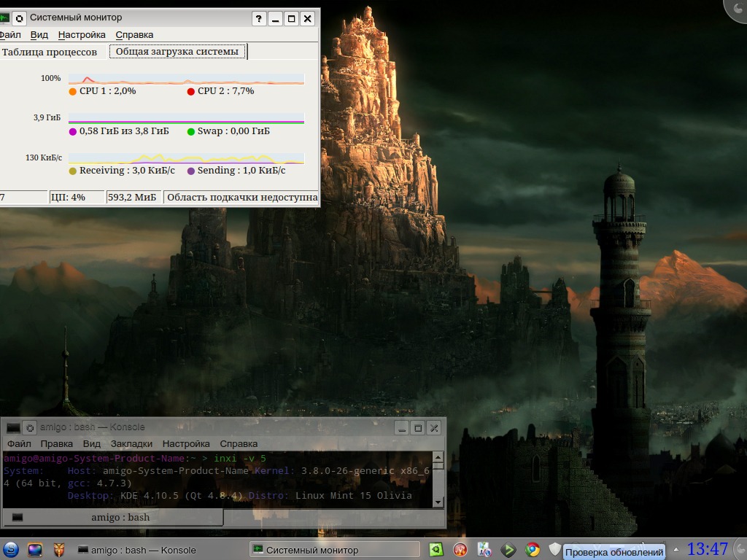The height and width of the screenshot is (560, 747).
Task: Open the application launcher menu in taskbar
Action: click(10, 550)
